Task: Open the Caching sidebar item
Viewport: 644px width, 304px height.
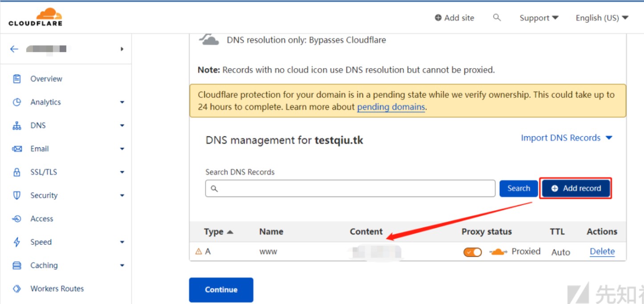Action: point(44,265)
